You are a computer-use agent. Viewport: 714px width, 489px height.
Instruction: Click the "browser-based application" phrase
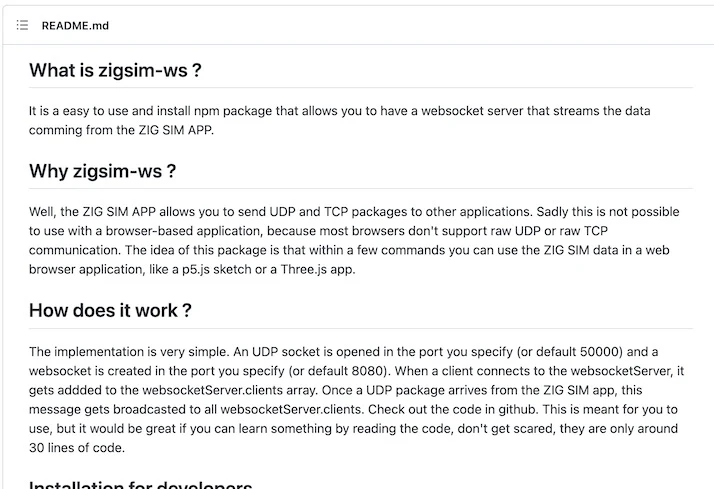pyautogui.click(x=184, y=231)
